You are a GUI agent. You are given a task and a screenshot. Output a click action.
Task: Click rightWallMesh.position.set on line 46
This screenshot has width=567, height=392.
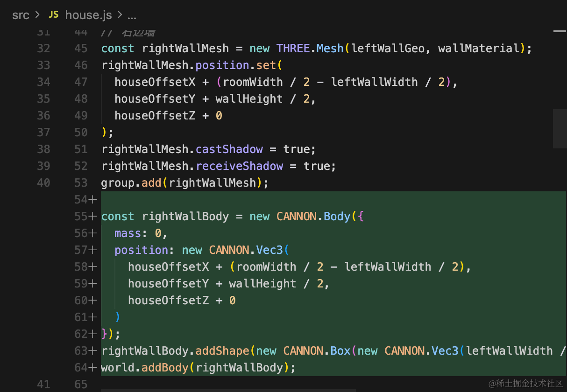[189, 65]
